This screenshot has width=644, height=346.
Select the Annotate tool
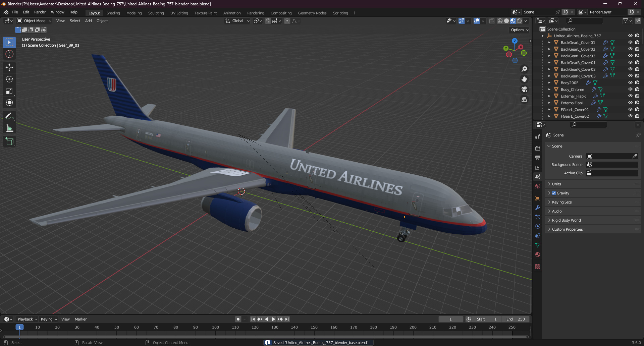(x=9, y=116)
